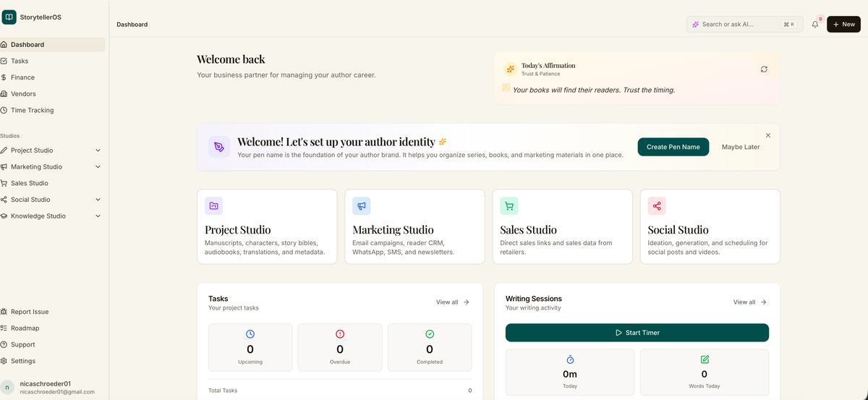
Task: Expand the Knowledge Studio sidebar section
Action: [98, 216]
